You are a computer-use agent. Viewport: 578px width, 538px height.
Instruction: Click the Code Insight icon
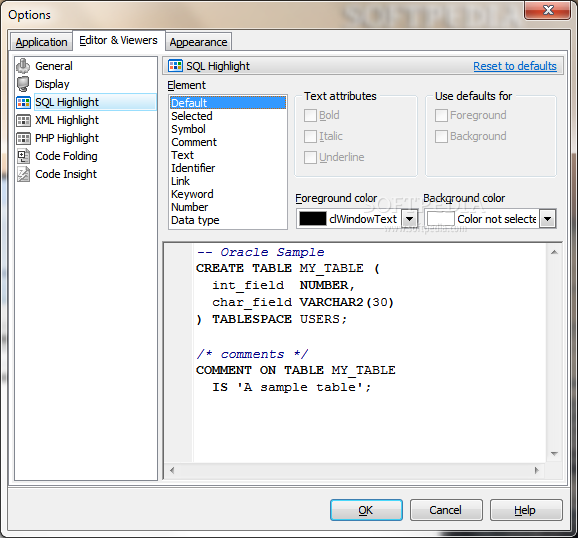[23, 174]
